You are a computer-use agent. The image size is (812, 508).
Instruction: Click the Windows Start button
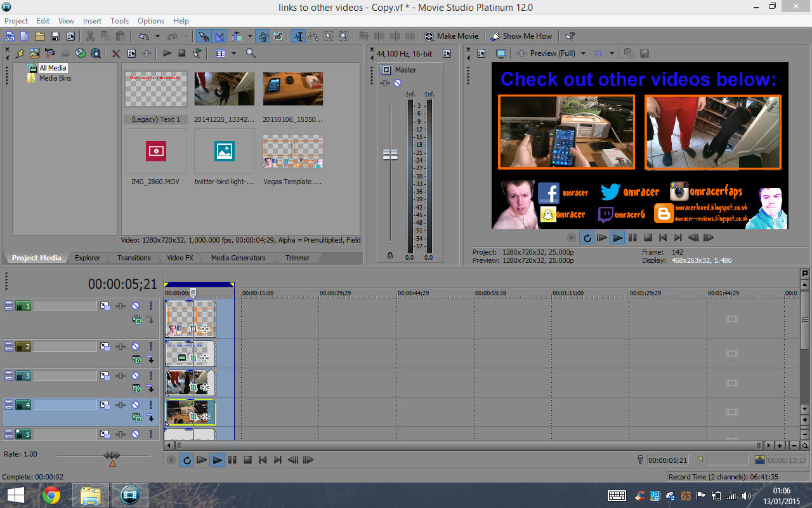click(16, 495)
